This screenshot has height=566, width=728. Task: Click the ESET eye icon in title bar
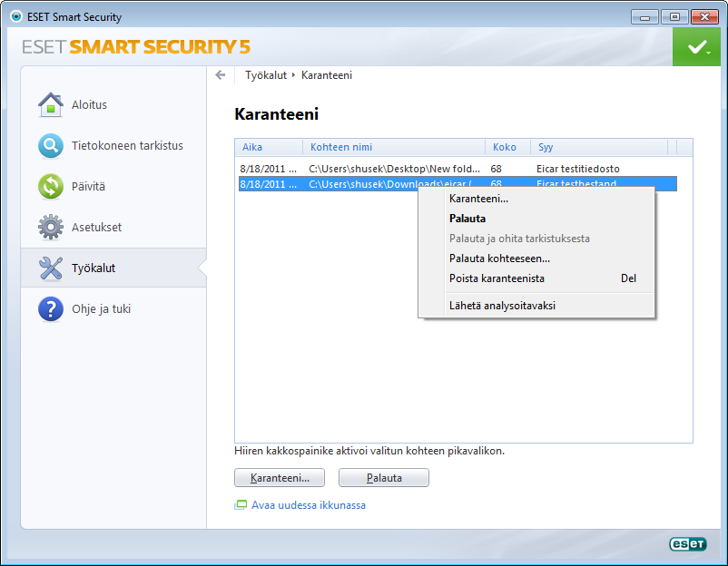[x=16, y=16]
